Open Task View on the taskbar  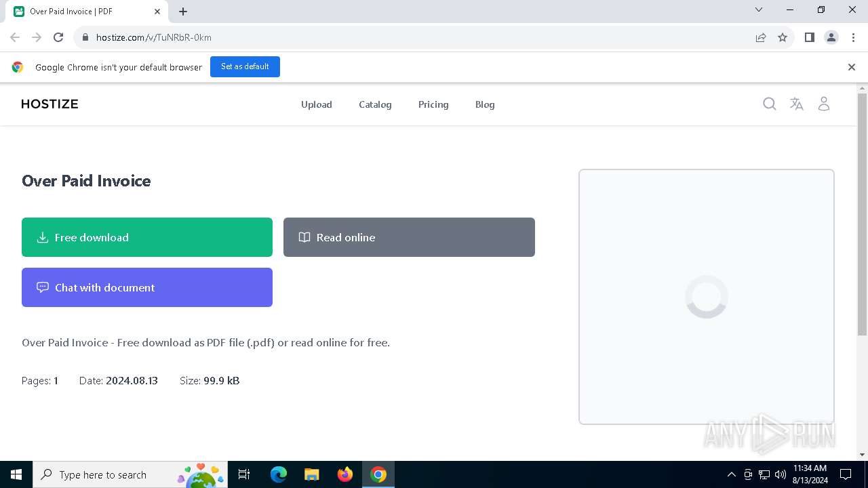tap(245, 474)
